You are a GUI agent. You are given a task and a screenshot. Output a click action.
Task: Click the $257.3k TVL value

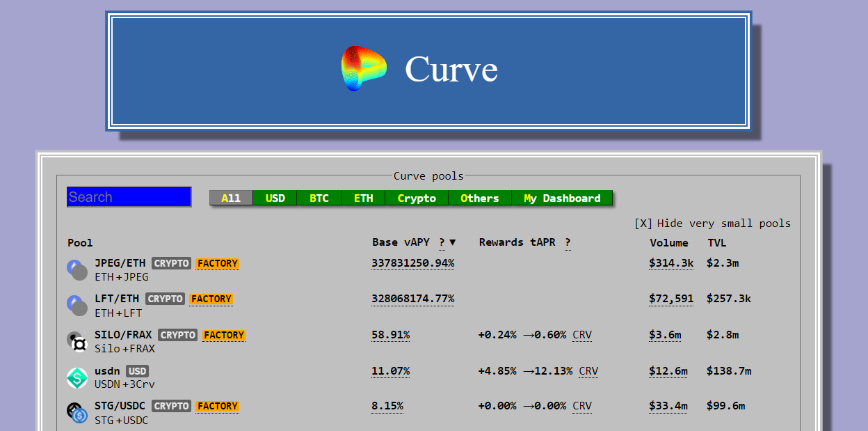coord(729,299)
